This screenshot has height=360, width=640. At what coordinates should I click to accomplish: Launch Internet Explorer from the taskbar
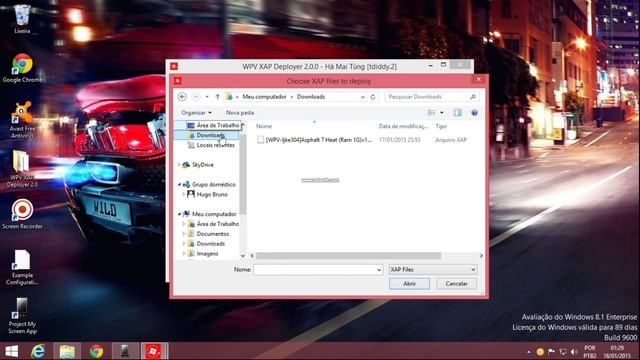[38, 351]
